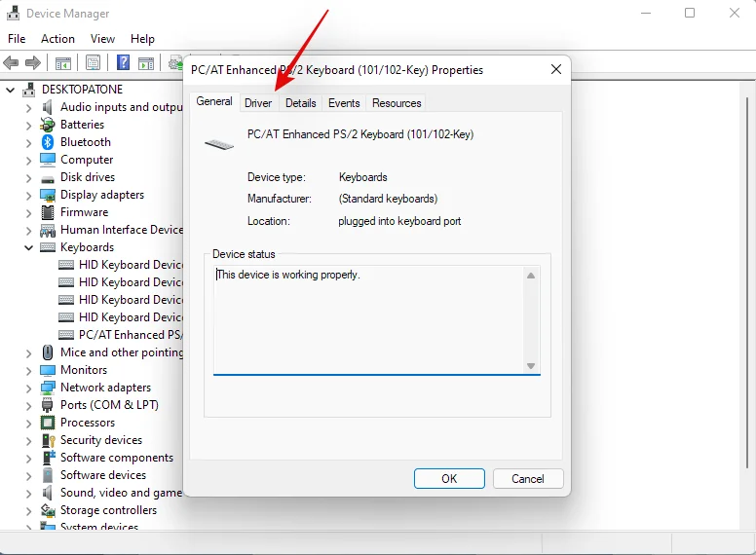Image resolution: width=756 pixels, height=555 pixels.
Task: Click the Keyboards category icon
Action: (47, 247)
